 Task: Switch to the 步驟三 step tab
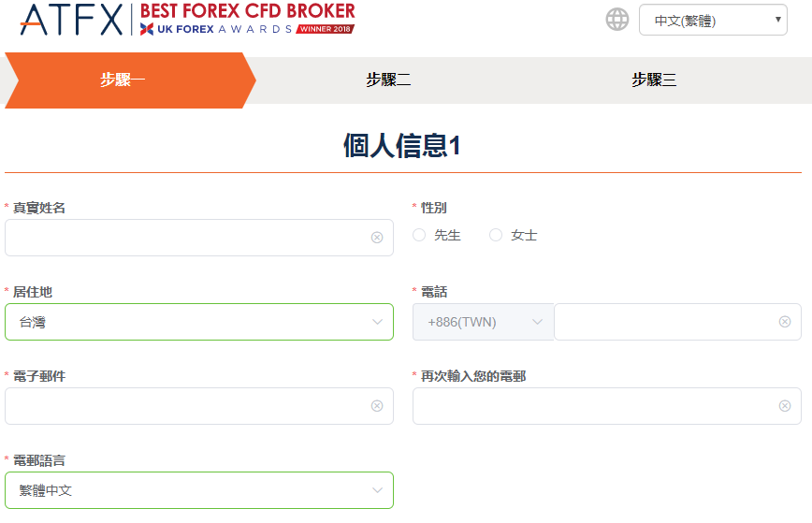[x=654, y=80]
